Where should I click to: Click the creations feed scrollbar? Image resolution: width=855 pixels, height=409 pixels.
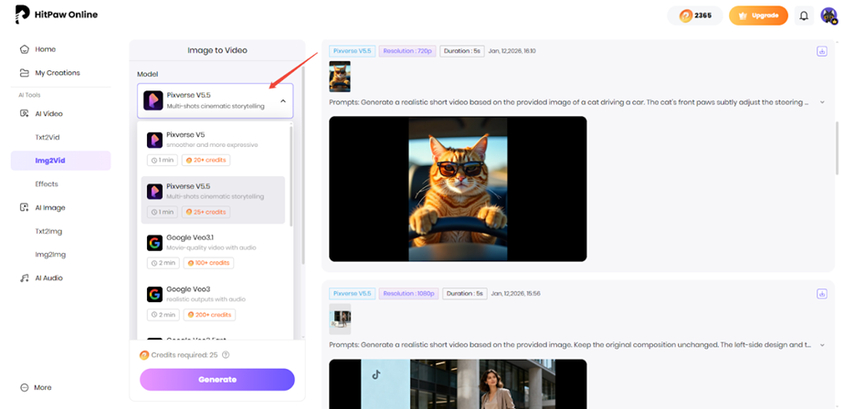point(838,147)
